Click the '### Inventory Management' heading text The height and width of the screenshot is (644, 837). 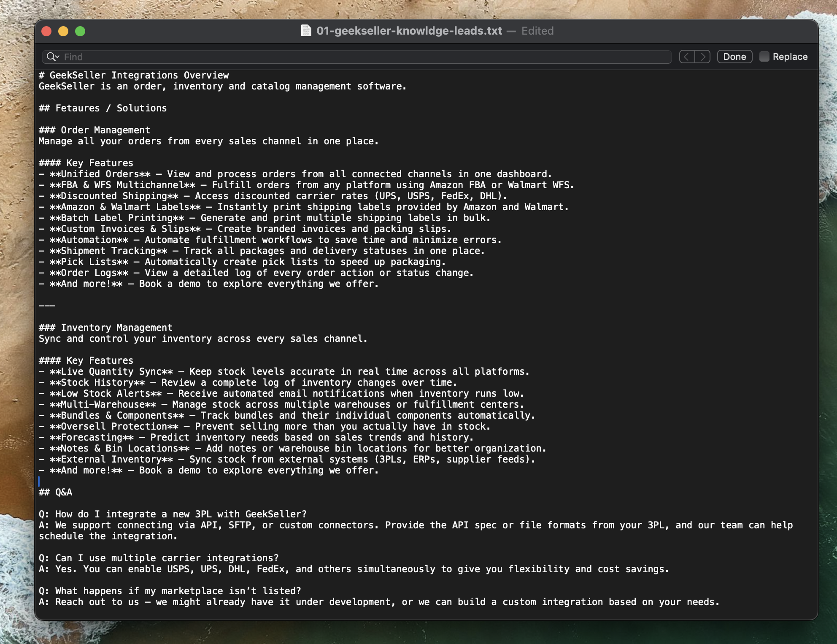pos(105,327)
